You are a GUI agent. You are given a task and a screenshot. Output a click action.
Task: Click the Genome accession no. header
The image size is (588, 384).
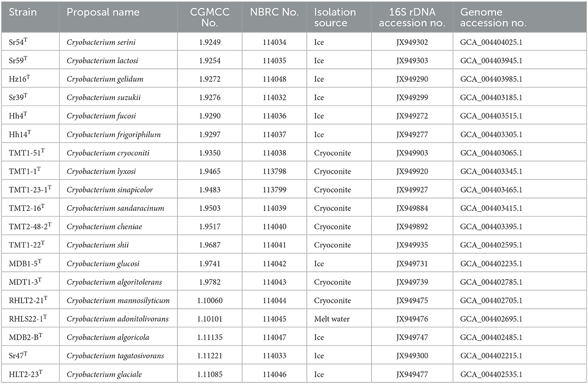(493, 18)
